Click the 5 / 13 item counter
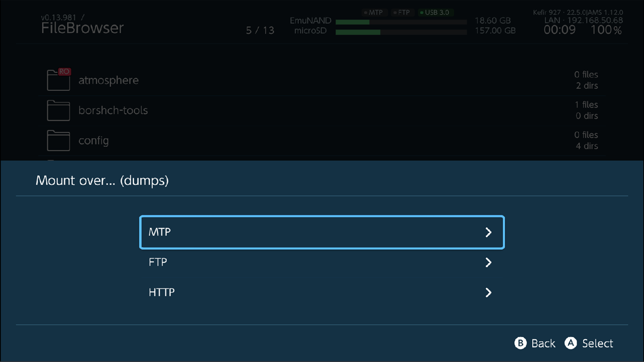 point(260,31)
